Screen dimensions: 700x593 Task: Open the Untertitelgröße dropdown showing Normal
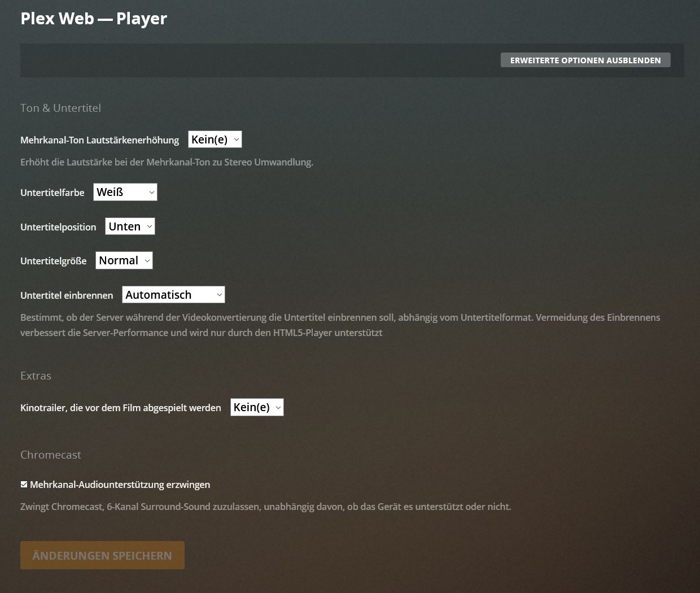(x=124, y=260)
